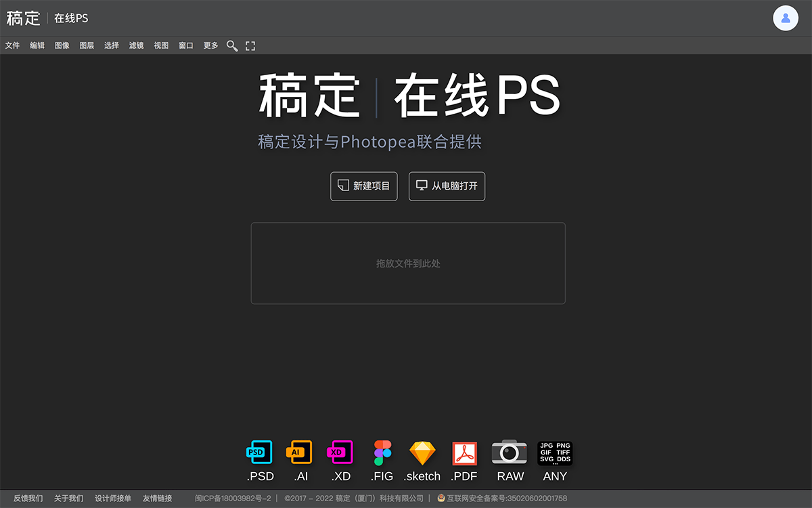The image size is (812, 508).
Task: Open the 反馈我们 footer link
Action: click(x=28, y=499)
